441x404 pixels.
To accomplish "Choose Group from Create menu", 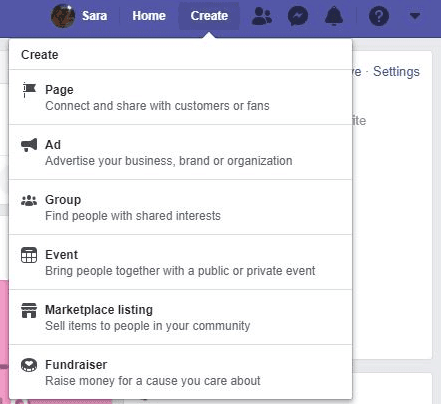I will click(x=180, y=207).
